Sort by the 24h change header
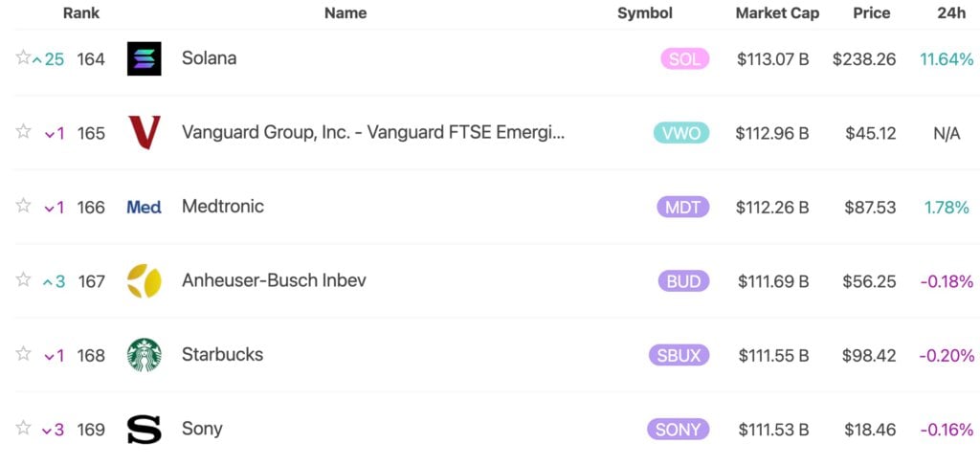The height and width of the screenshot is (465, 980). click(x=951, y=13)
